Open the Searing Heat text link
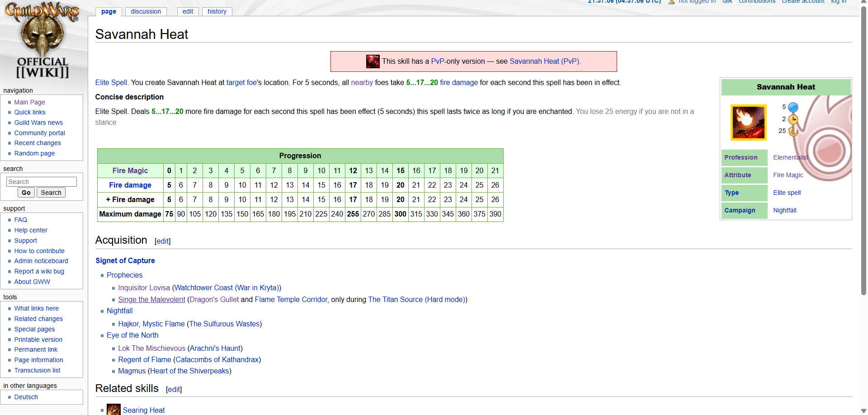 144,410
